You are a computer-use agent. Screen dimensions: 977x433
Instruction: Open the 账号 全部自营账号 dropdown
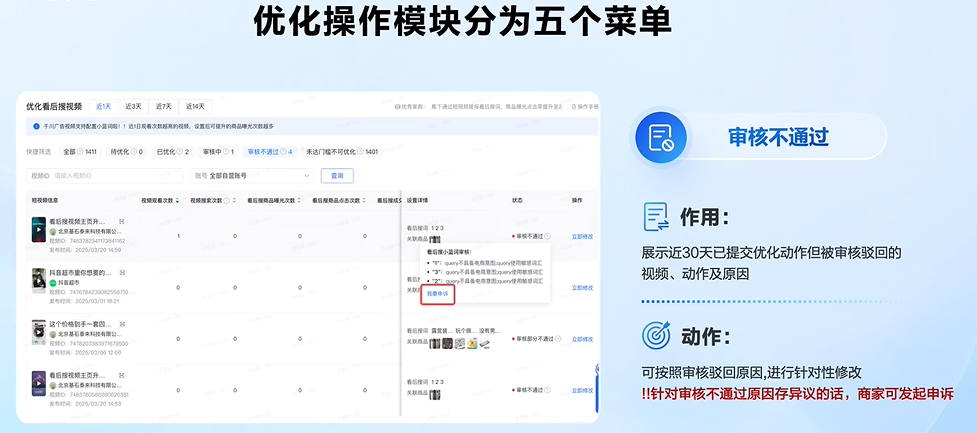click(x=251, y=175)
